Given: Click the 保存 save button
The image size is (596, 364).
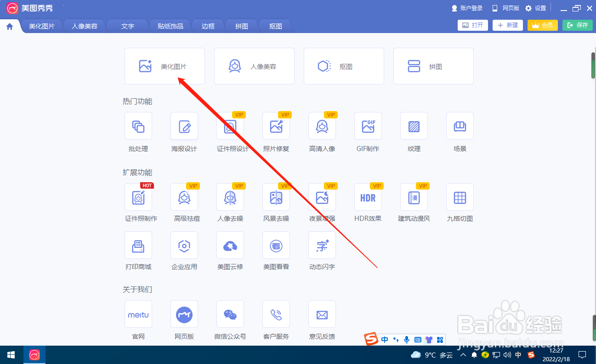Looking at the screenshot, I should click(x=577, y=25).
